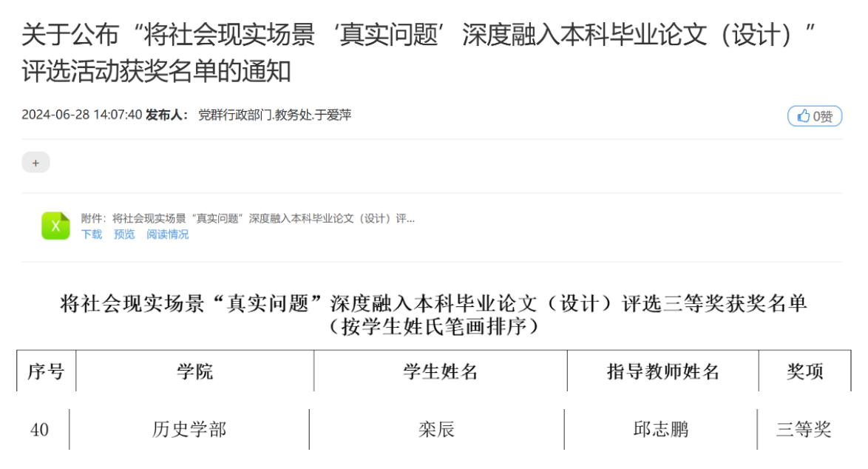The width and height of the screenshot is (868, 469).
Task: Click the row number 40 cell
Action: coord(39,429)
